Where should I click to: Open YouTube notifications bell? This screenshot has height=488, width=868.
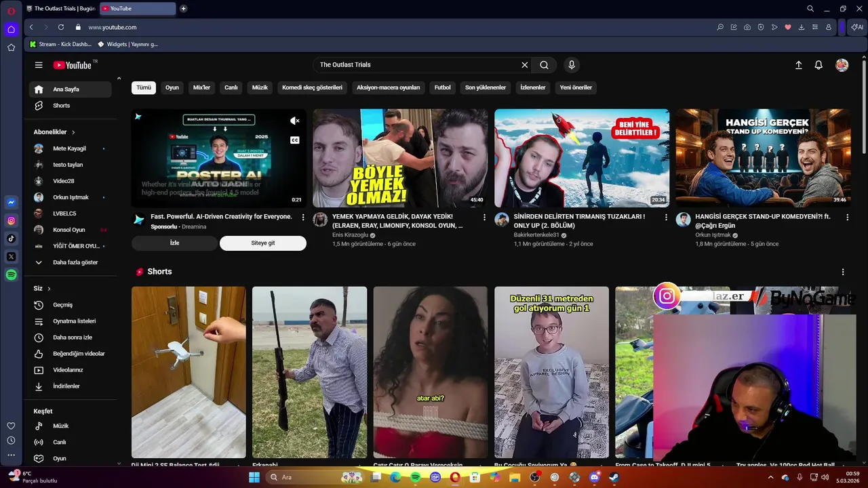[818, 65]
